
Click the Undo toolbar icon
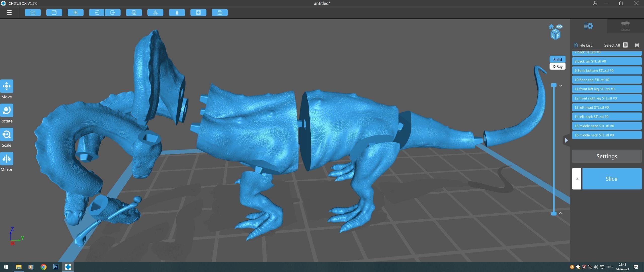(97, 13)
